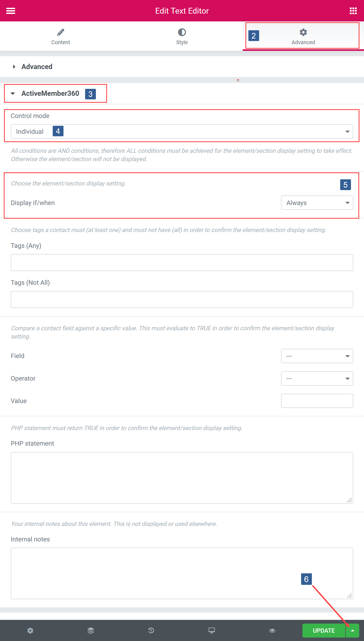Open page Settings via the gear icon
Viewport: 364px width, 641px height.
click(30, 631)
